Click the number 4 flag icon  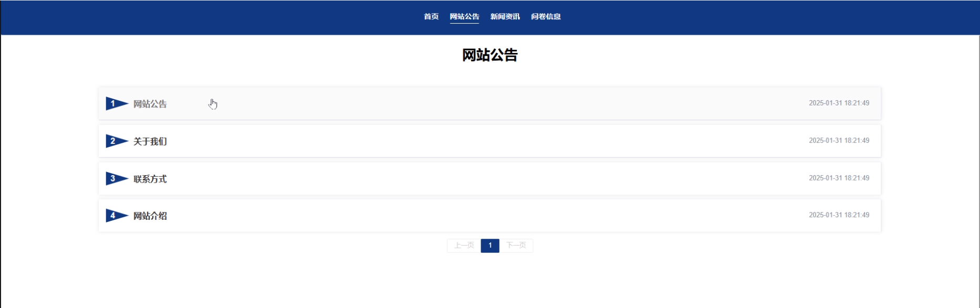pos(117,216)
